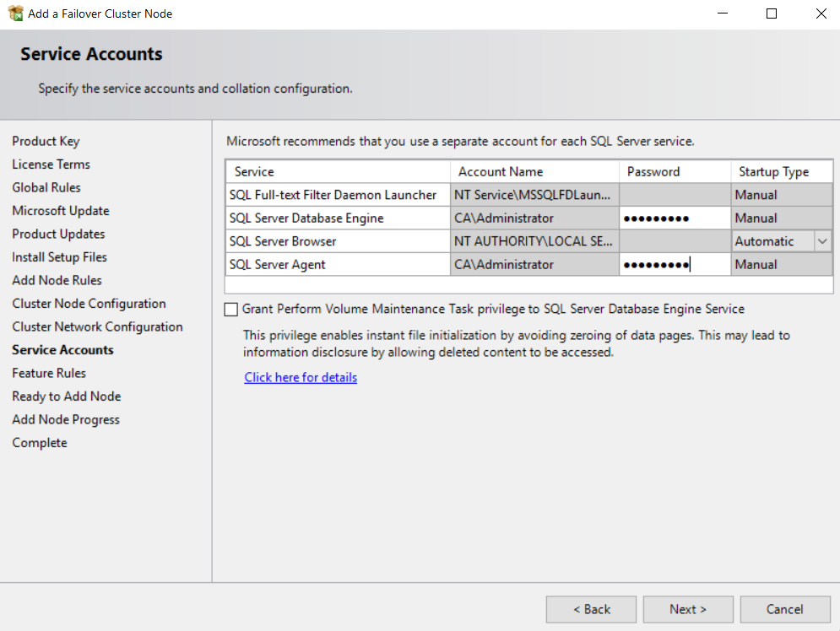Go back with the Back button
This screenshot has width=840, height=631.
tap(591, 609)
